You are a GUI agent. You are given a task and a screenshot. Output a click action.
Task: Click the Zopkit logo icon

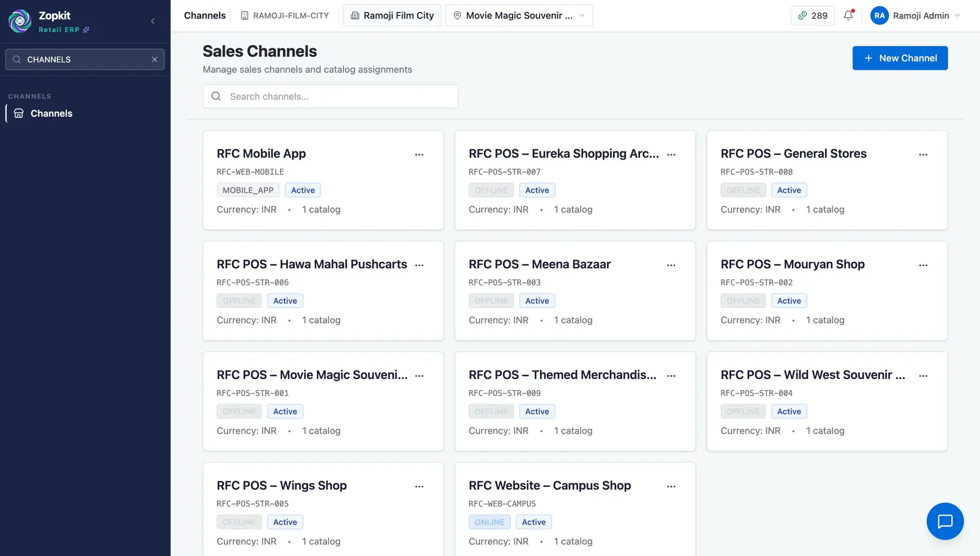click(20, 21)
